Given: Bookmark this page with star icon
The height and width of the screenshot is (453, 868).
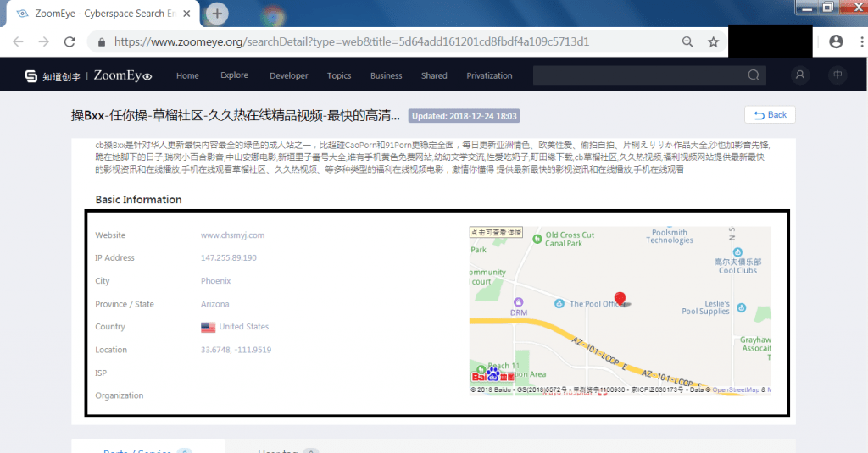Looking at the screenshot, I should (x=713, y=42).
